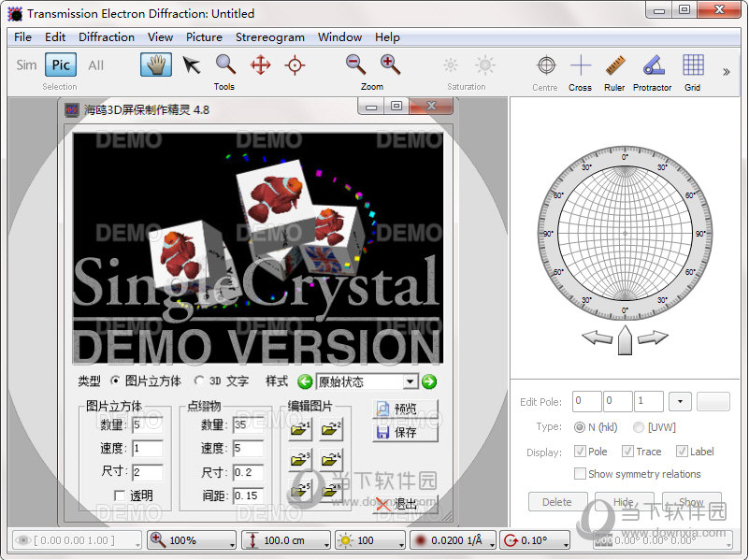Open Edit Pole dropdown arrow
Viewport: 749px width, 560px height.
[680, 401]
